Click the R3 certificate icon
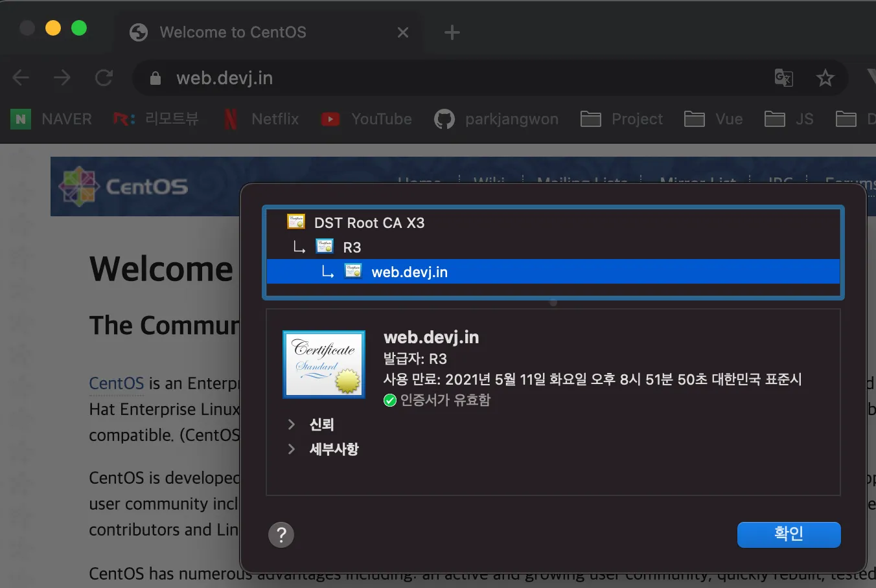Screen dimensions: 876x588 click(325, 247)
